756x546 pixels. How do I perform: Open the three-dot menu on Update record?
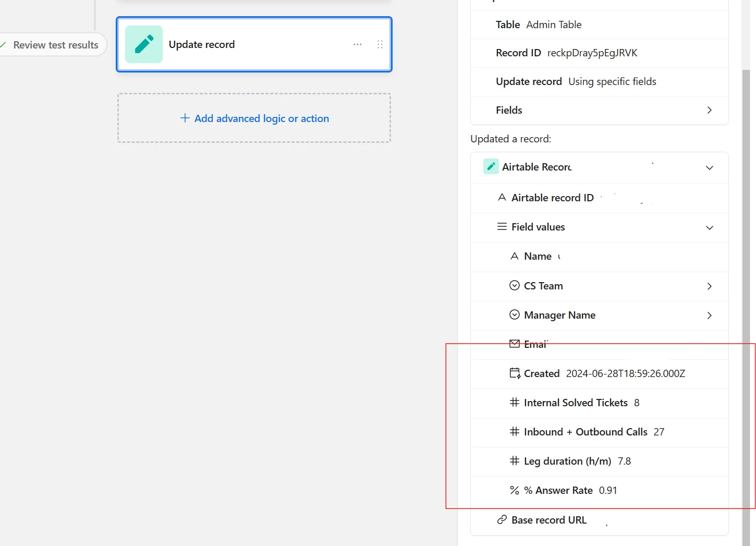[x=358, y=44]
